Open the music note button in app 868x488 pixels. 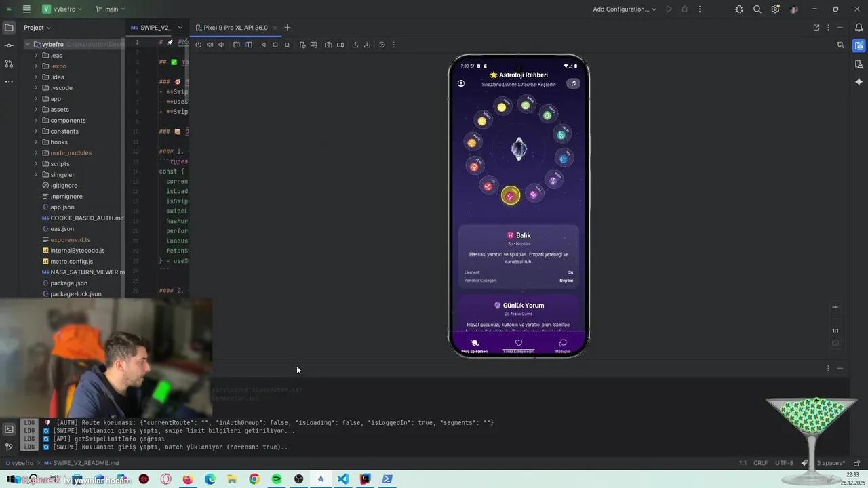click(x=573, y=83)
